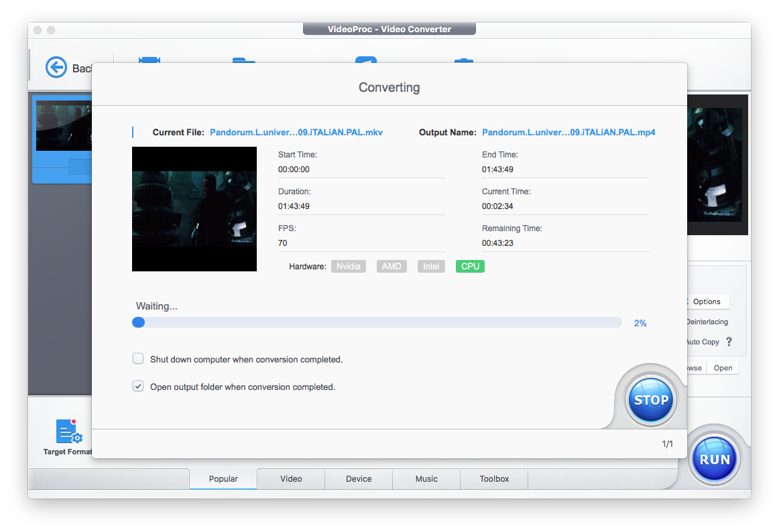The image size is (779, 532).
Task: Click the conversion progress bar
Action: coord(377,322)
